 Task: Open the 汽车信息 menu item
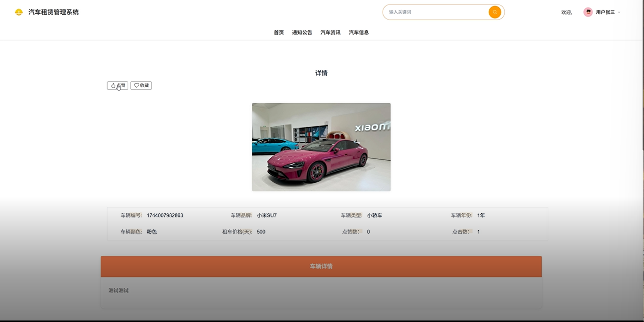(x=359, y=33)
